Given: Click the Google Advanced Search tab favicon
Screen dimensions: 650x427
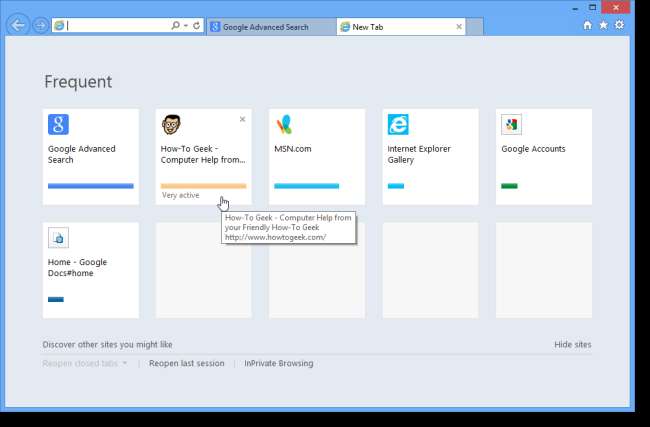Looking at the screenshot, I should (x=215, y=27).
